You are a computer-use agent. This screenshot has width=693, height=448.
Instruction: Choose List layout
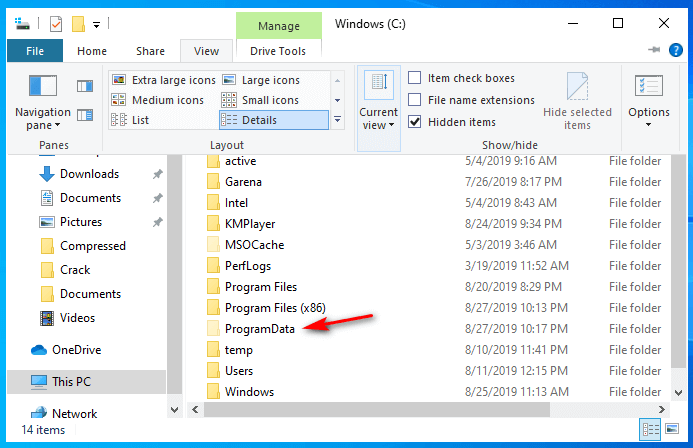[130, 120]
